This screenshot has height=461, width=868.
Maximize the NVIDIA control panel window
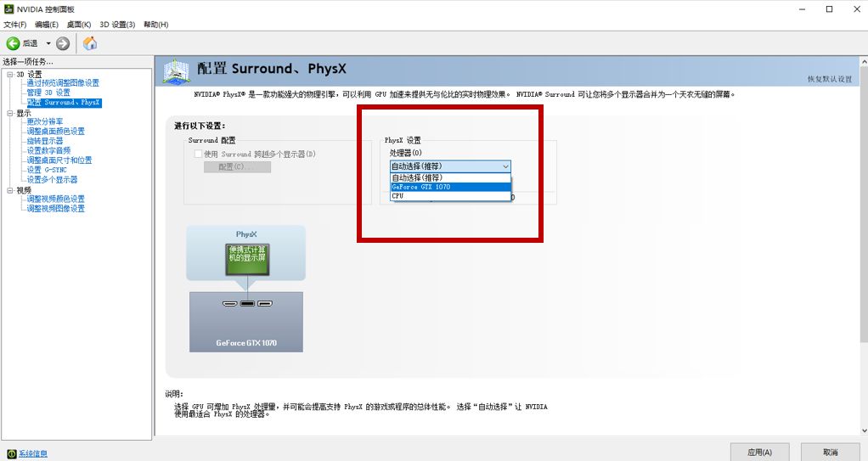pos(829,8)
